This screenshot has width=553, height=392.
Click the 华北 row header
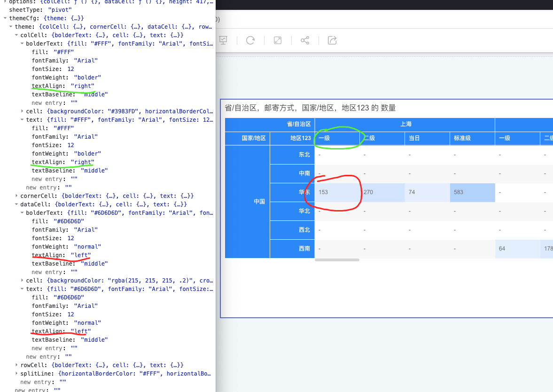click(x=304, y=211)
